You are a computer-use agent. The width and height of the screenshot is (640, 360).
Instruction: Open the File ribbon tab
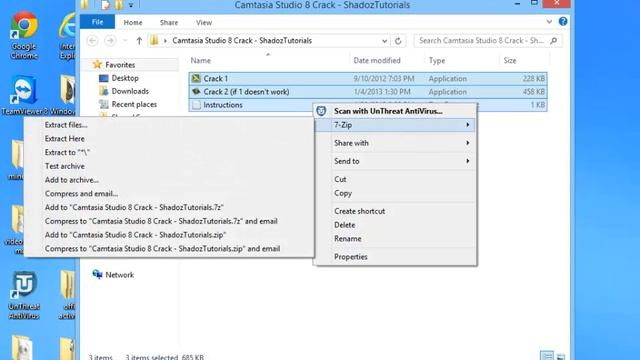[x=97, y=22]
